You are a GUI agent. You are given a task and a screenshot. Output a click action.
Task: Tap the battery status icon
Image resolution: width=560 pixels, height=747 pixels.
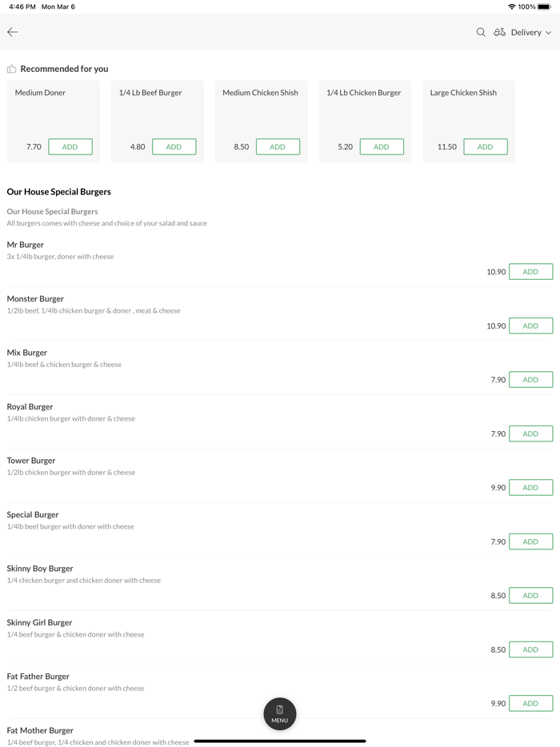(544, 6)
